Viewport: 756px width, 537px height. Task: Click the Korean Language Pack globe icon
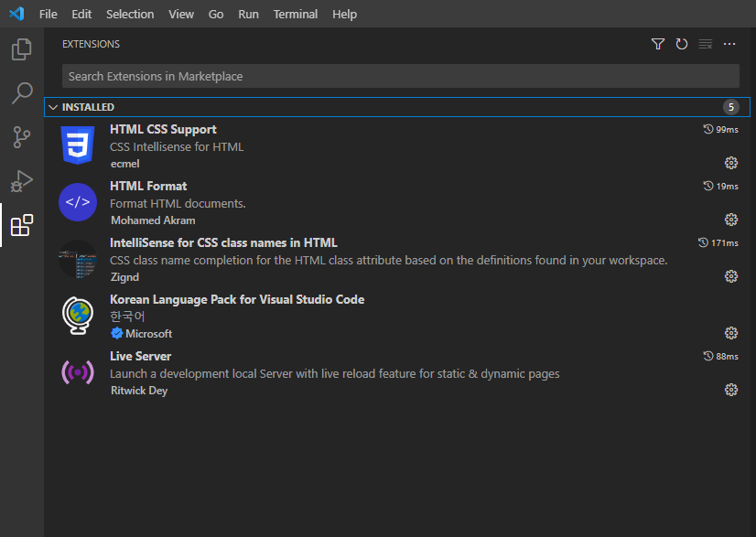(x=78, y=316)
